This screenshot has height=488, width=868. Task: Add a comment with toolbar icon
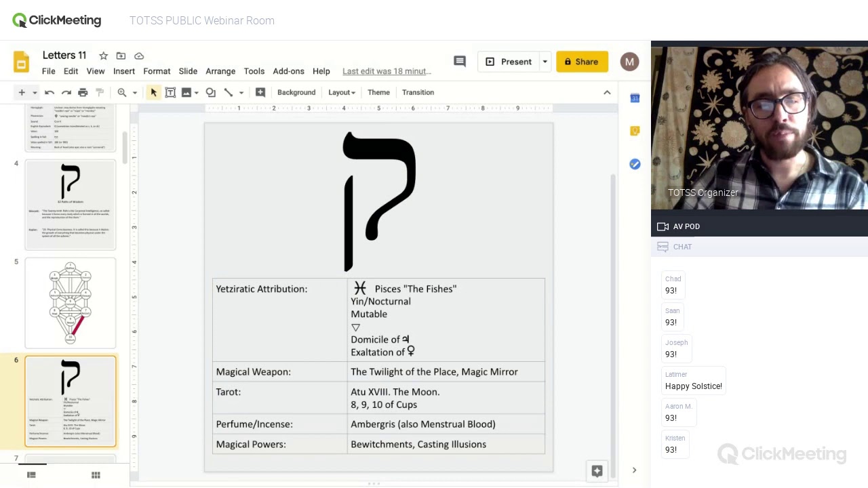click(260, 92)
